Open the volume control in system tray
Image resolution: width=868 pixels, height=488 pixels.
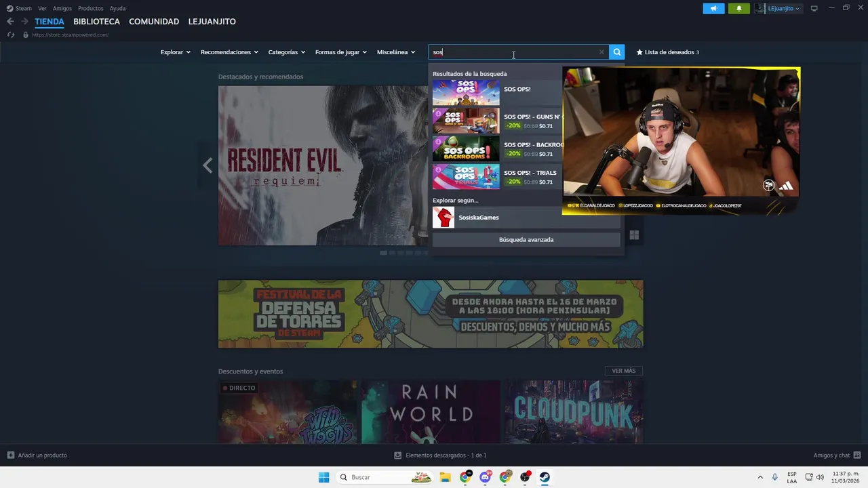[820, 477]
